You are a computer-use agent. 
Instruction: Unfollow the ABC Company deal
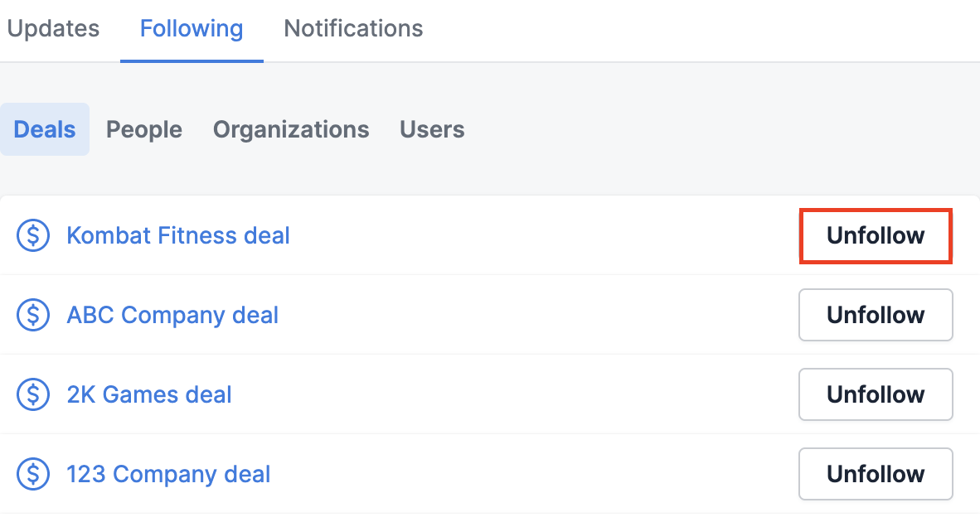pos(876,315)
